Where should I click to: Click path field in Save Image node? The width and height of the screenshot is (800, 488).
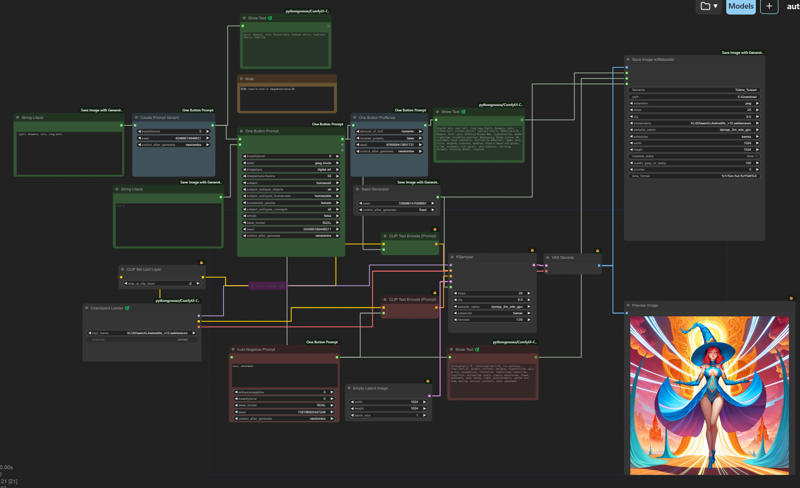click(x=694, y=96)
